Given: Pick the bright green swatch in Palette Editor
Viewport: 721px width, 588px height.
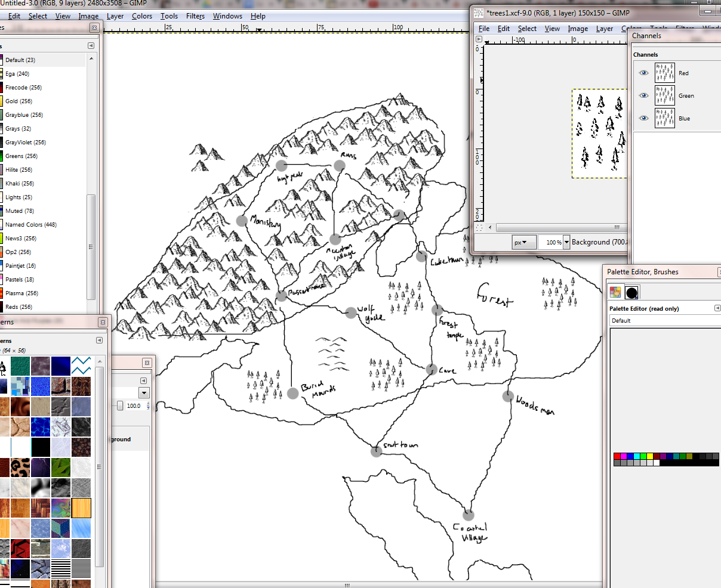Looking at the screenshot, I should [643, 456].
